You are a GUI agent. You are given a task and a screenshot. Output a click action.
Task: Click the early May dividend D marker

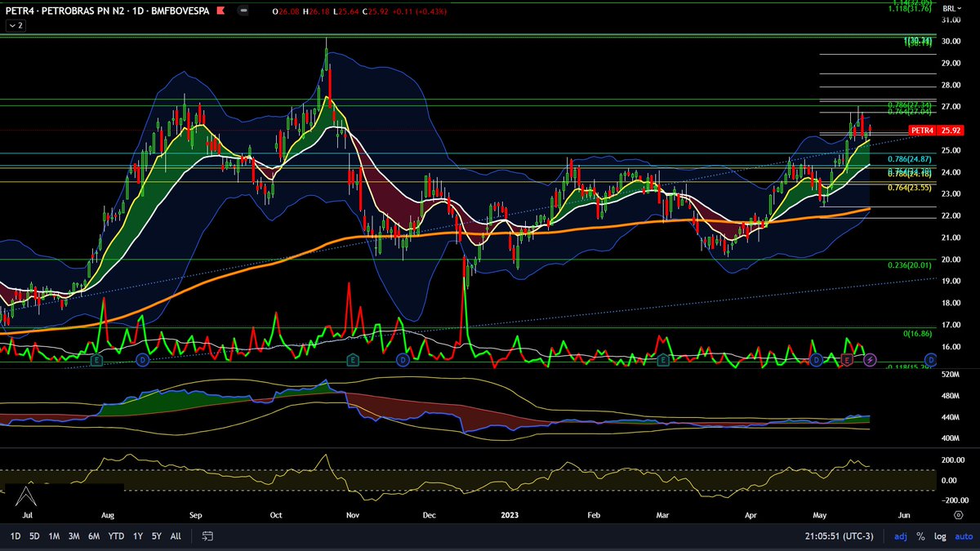coord(817,360)
